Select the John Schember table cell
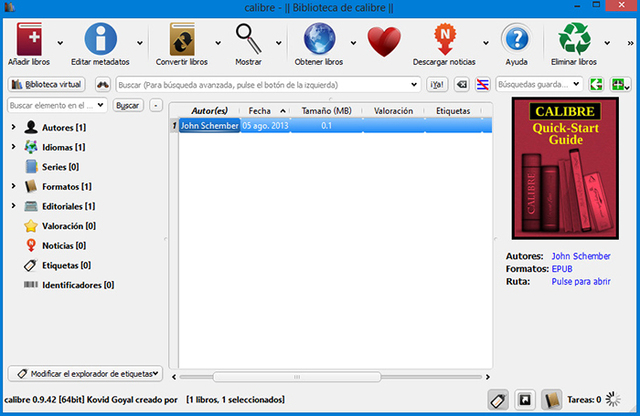Image resolution: width=640 pixels, height=416 pixels. tap(209, 125)
